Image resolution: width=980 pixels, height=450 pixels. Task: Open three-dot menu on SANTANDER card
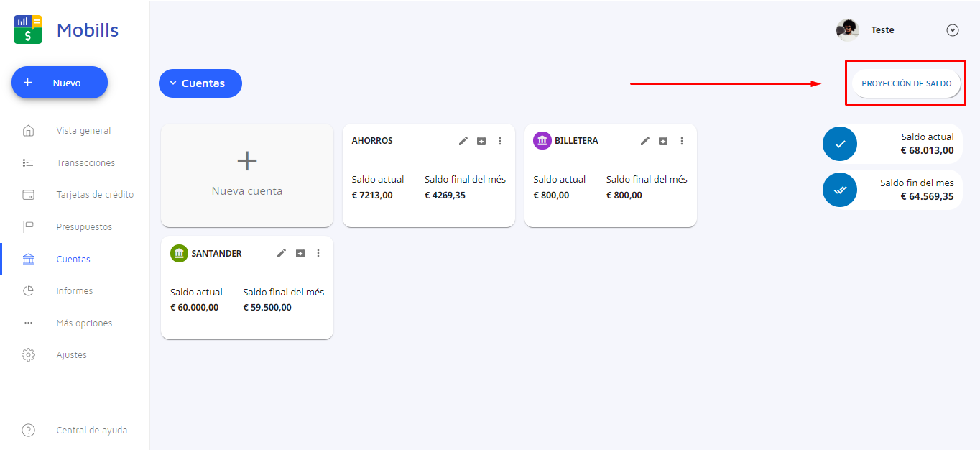[318, 253]
